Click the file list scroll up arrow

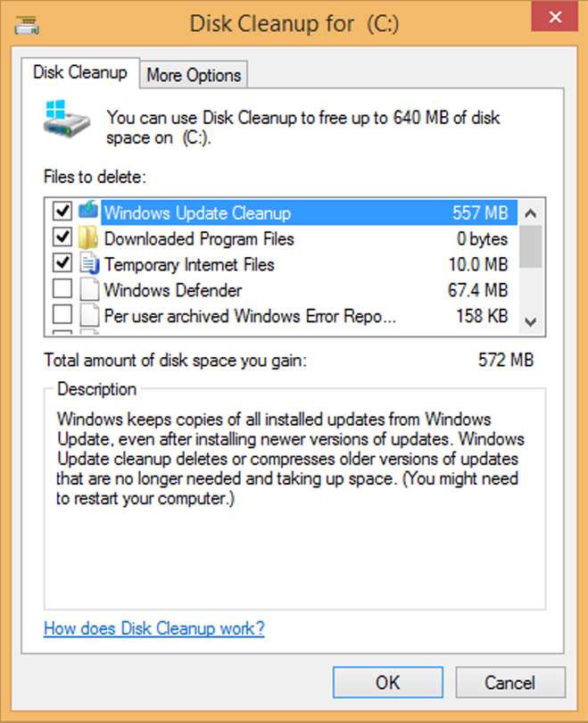click(x=530, y=213)
